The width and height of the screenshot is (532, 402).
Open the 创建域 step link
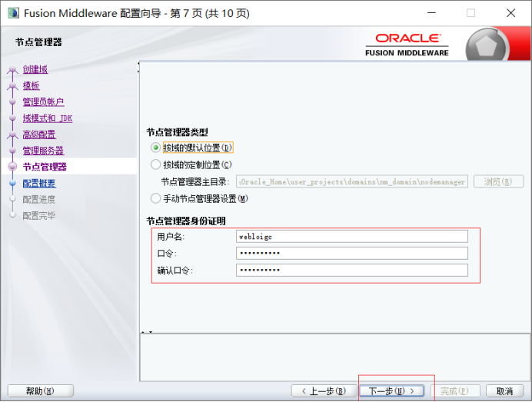click(x=35, y=69)
